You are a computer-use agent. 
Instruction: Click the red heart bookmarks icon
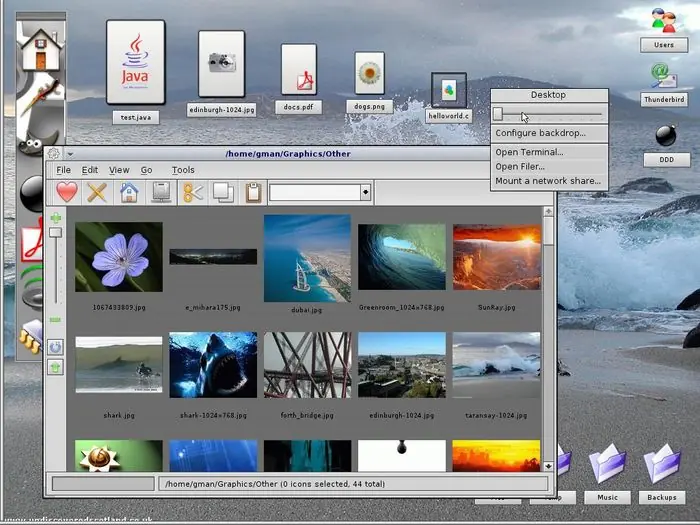(66, 192)
